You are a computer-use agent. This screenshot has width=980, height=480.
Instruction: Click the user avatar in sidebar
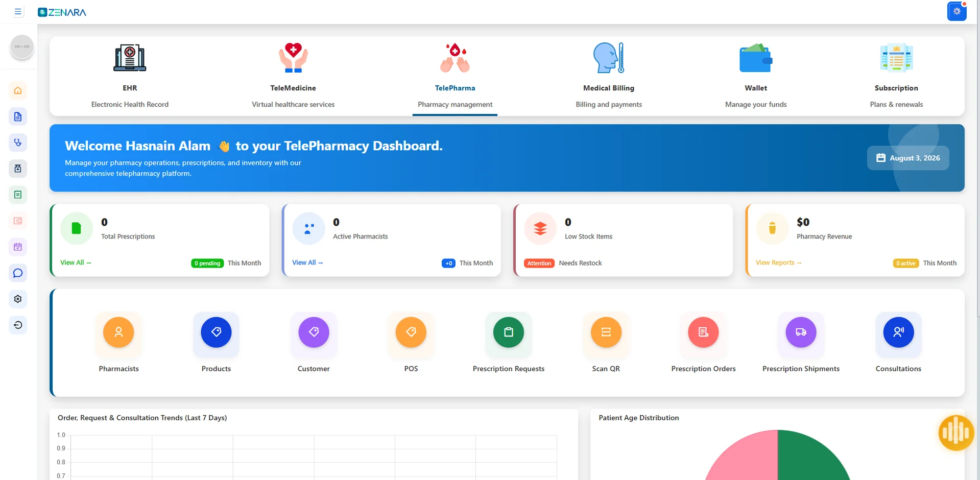pos(22,46)
